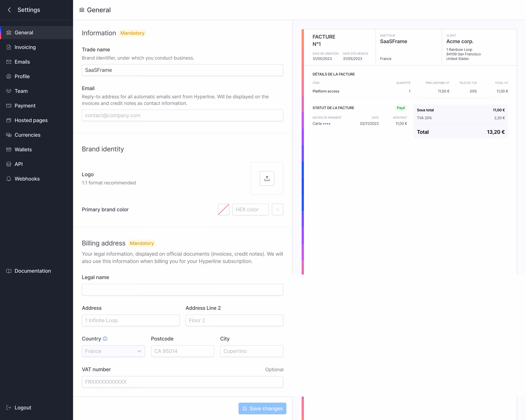Click the Legal name input field
Viewport: 526px width, 420px height.
(x=182, y=290)
